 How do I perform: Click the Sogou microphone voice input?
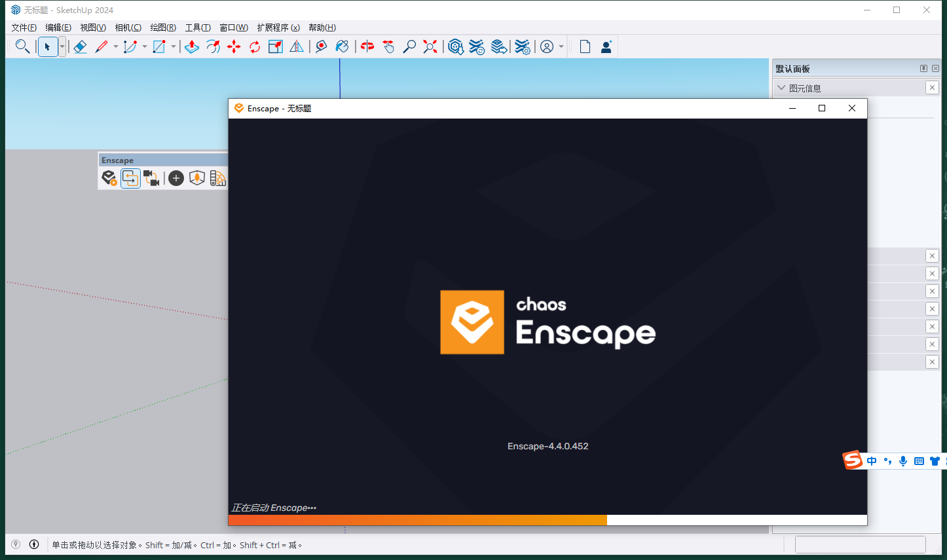pyautogui.click(x=903, y=461)
